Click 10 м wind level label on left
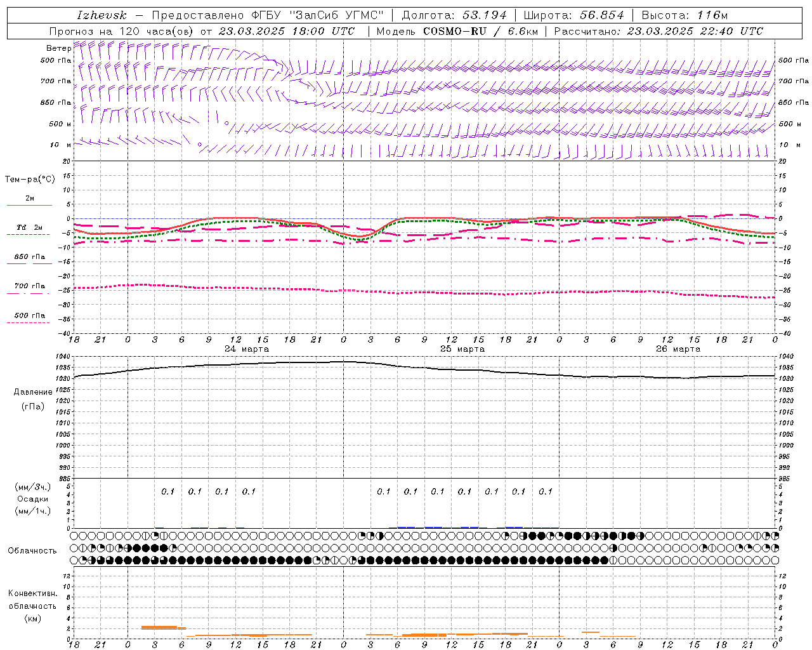 tap(61, 145)
